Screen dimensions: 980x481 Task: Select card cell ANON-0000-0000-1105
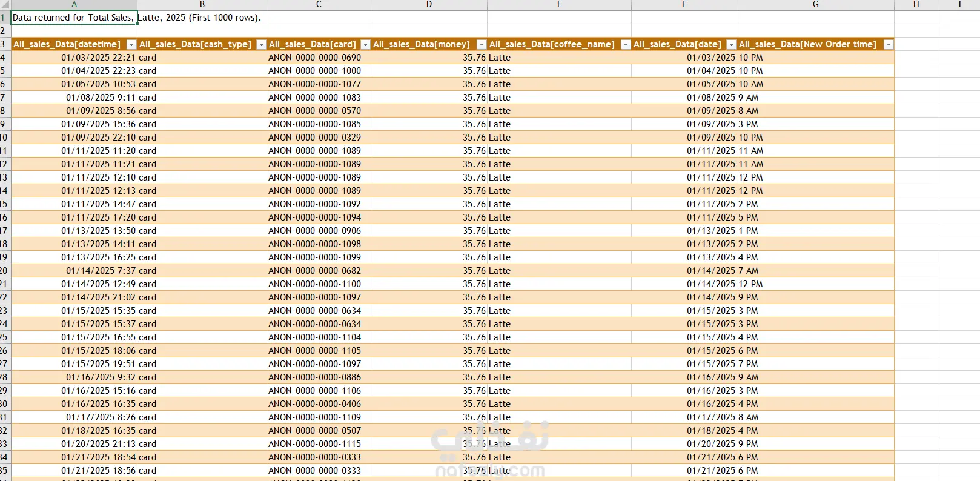tap(319, 351)
